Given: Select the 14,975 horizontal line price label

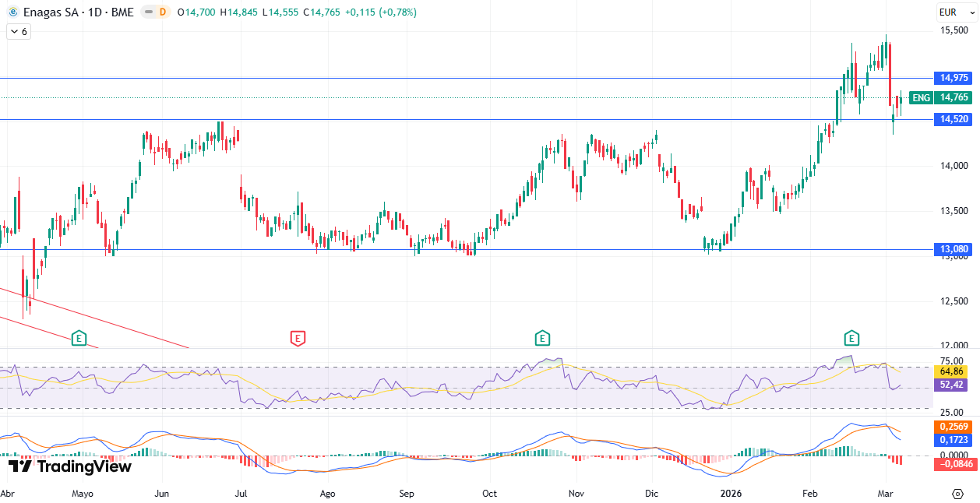Looking at the screenshot, I should click(x=954, y=78).
